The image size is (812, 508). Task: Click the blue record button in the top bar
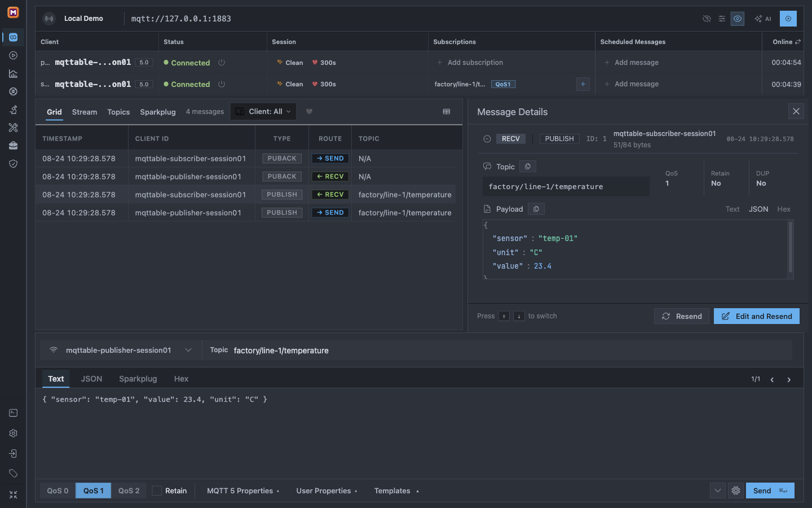pos(788,19)
